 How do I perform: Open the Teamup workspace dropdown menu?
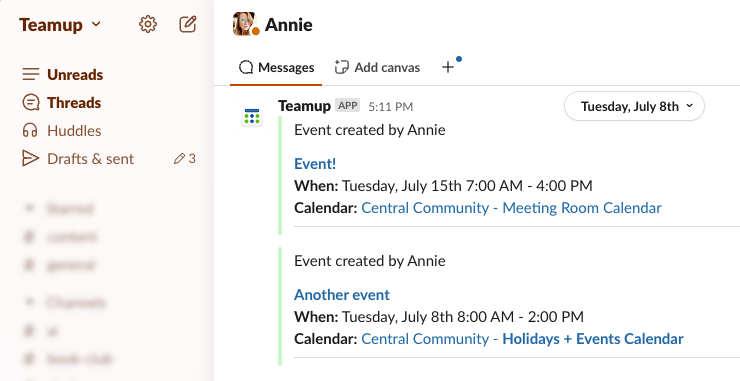[60, 25]
